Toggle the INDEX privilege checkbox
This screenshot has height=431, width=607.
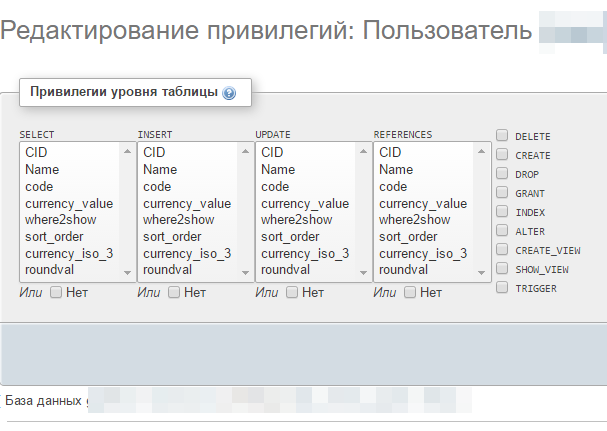[x=502, y=211]
